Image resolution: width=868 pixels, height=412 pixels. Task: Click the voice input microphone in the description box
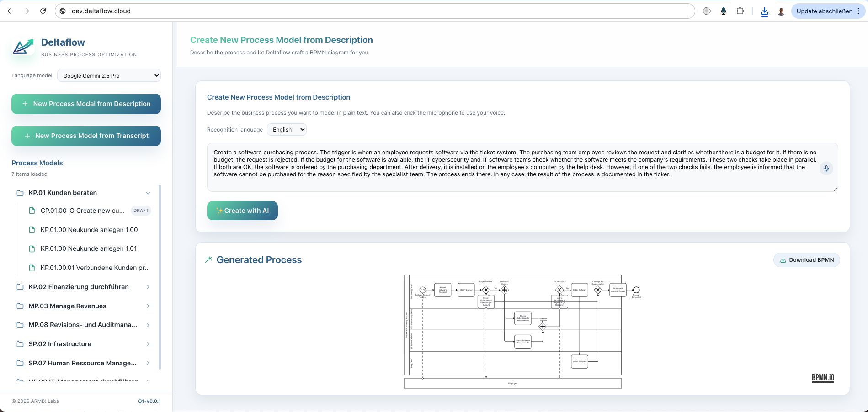pos(826,169)
